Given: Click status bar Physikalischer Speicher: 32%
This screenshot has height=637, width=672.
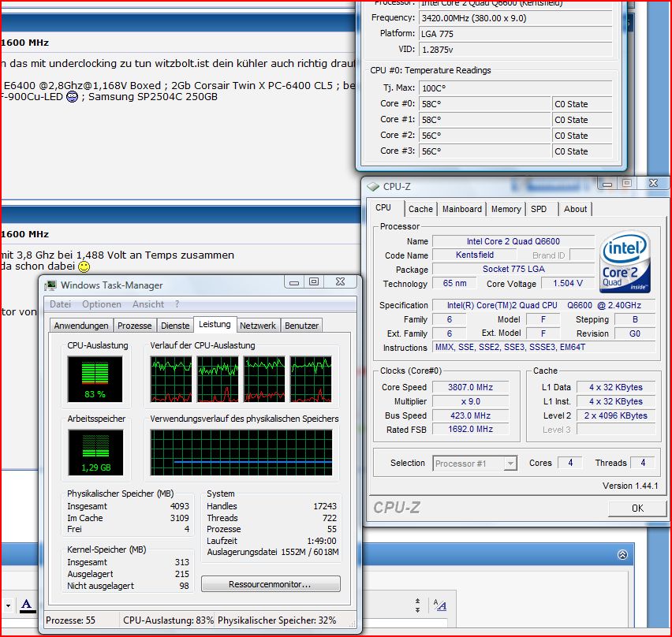Looking at the screenshot, I should tap(276, 620).
